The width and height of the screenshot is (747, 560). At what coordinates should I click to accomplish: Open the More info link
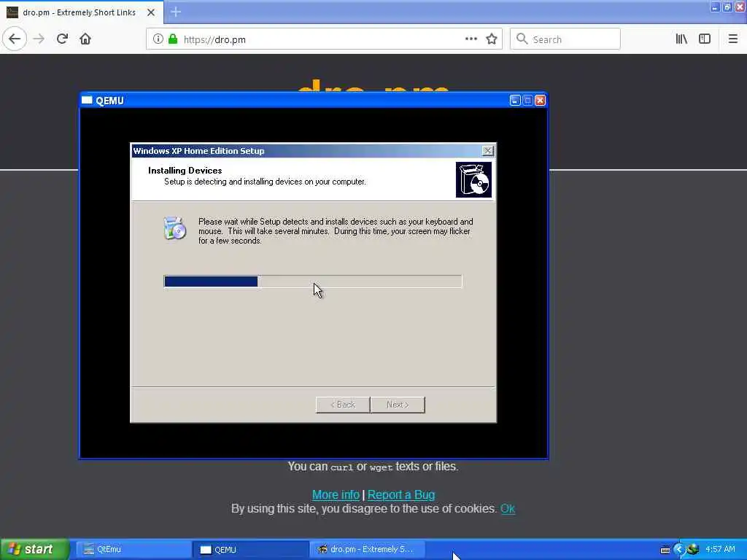point(336,495)
